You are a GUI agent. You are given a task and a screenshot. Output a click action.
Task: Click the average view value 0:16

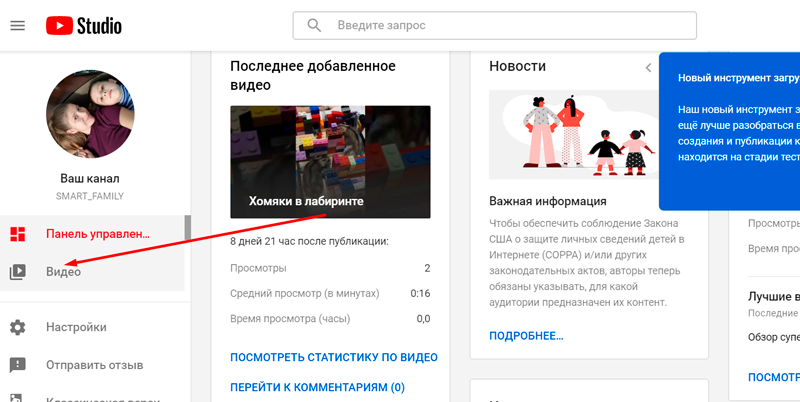[420, 293]
